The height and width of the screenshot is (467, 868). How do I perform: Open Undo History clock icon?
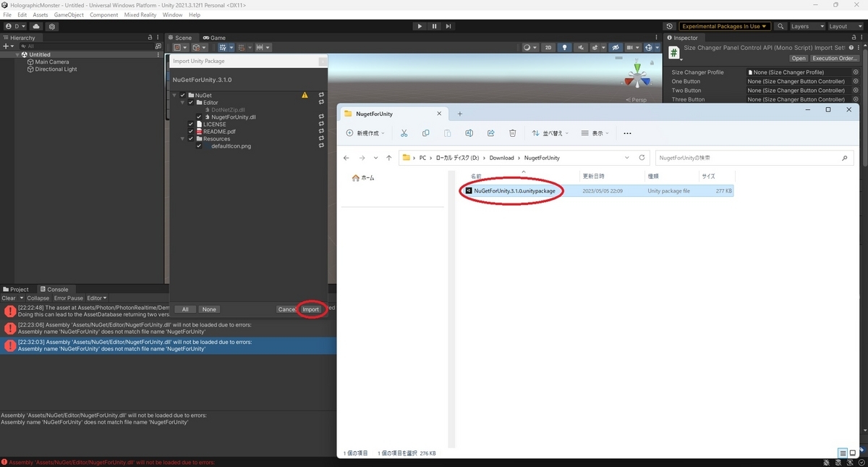tap(670, 26)
